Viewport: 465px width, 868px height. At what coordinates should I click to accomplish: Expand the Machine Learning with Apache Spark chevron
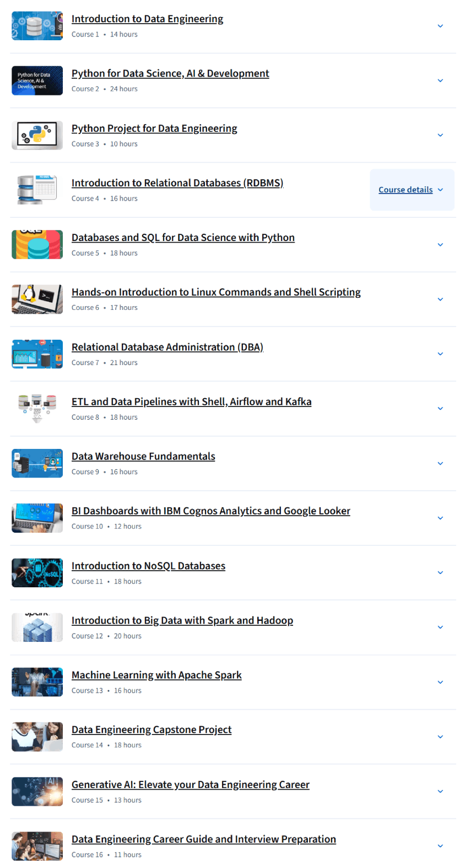440,682
